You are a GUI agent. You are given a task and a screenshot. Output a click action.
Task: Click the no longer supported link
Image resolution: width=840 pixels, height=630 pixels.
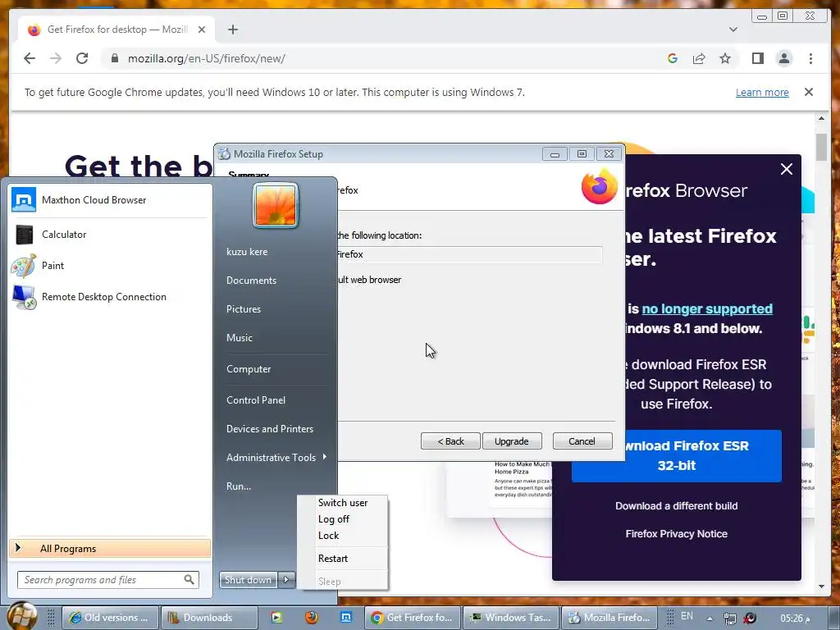point(707,309)
